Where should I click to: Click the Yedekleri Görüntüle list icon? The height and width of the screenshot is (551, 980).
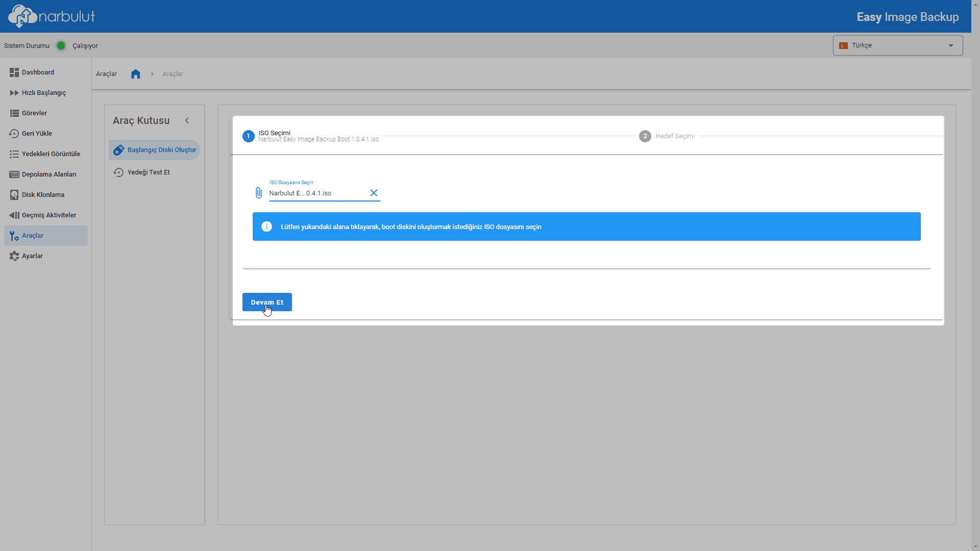[14, 154]
